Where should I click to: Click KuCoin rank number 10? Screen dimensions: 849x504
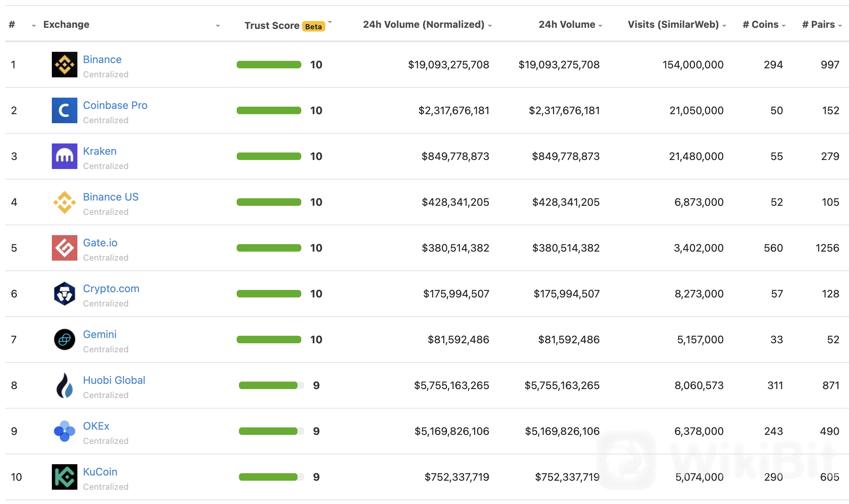coord(16,477)
